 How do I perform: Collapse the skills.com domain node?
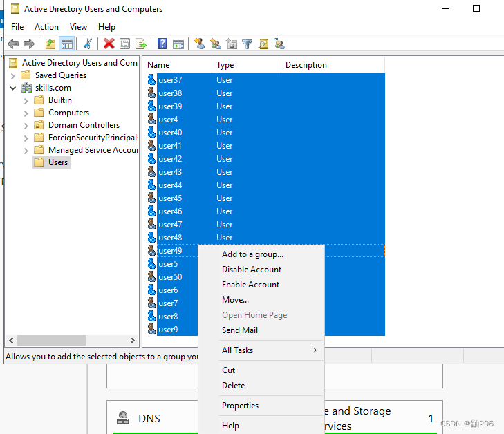pos(13,88)
